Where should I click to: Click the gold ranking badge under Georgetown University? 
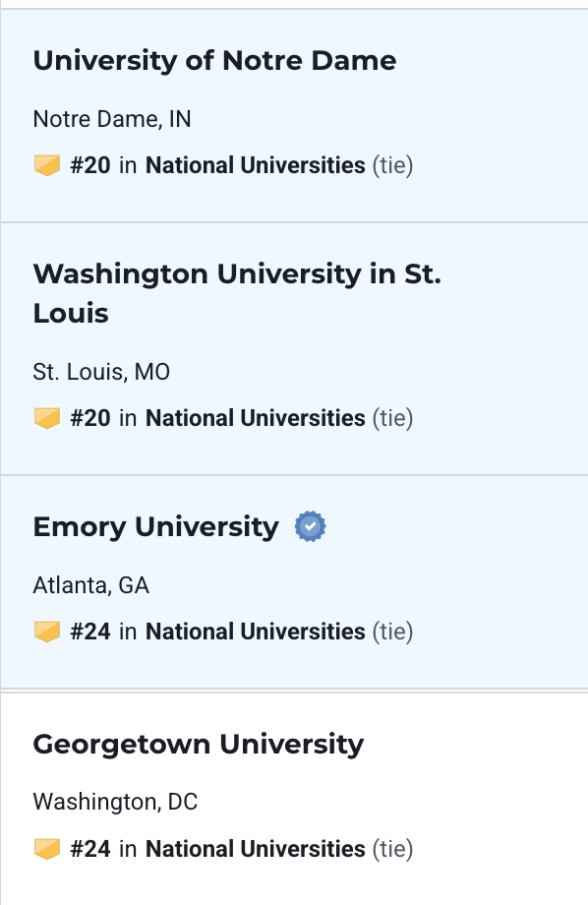coord(47,849)
